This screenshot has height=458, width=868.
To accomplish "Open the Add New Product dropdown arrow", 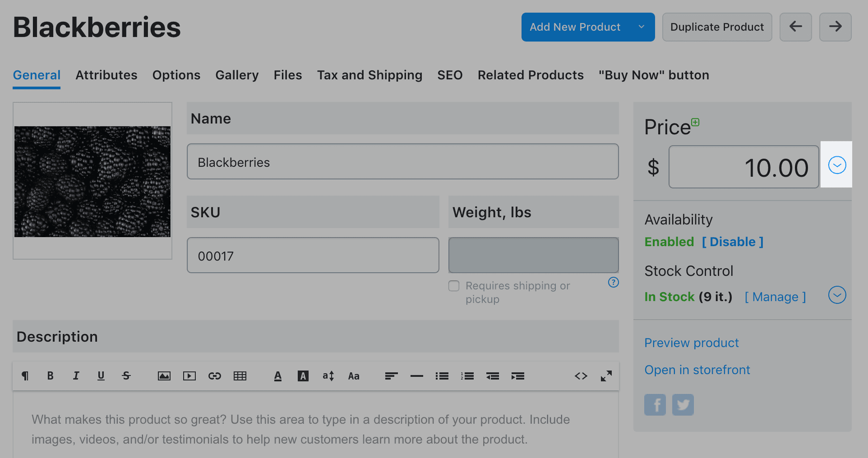I will [x=641, y=27].
